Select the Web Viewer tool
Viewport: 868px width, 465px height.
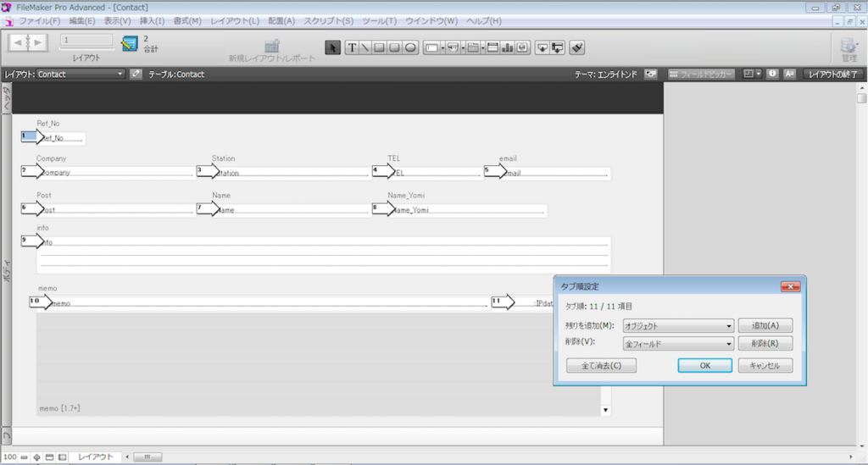522,47
